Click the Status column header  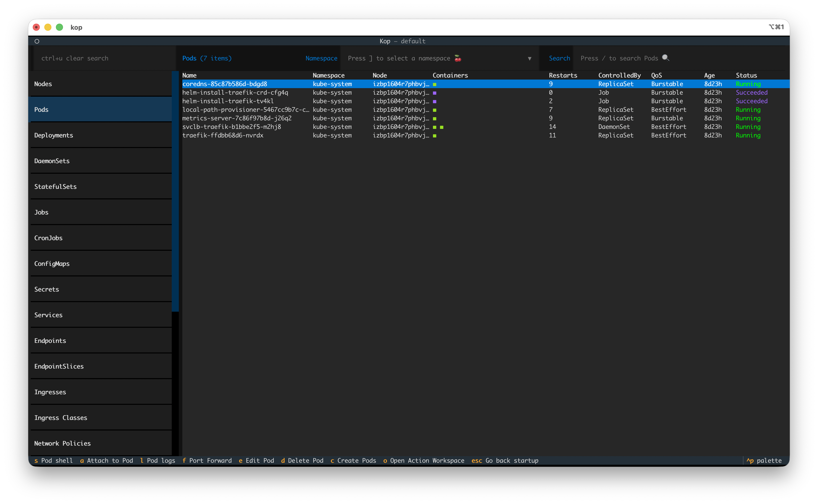click(746, 76)
